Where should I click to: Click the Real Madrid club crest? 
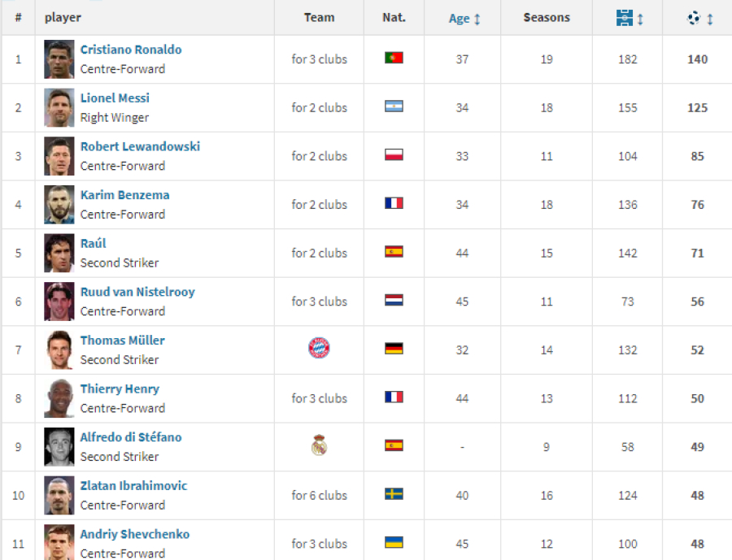320,445
